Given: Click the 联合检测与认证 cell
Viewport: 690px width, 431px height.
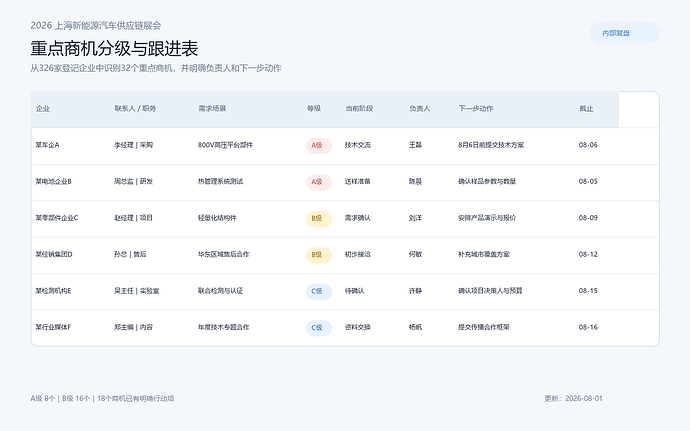Looking at the screenshot, I should point(220,291).
